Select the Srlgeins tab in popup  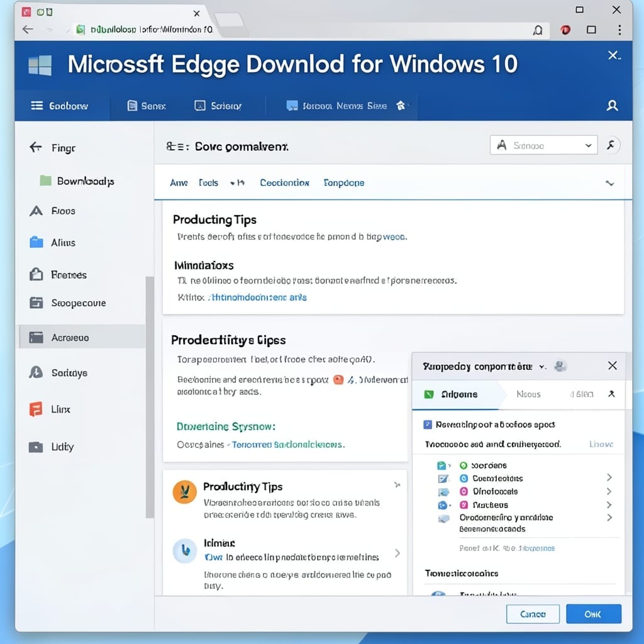[x=455, y=394]
